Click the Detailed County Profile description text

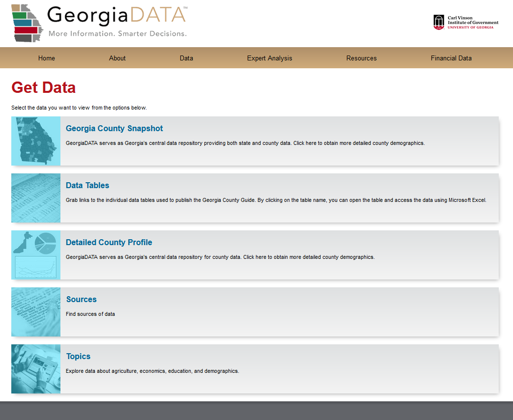pos(220,257)
